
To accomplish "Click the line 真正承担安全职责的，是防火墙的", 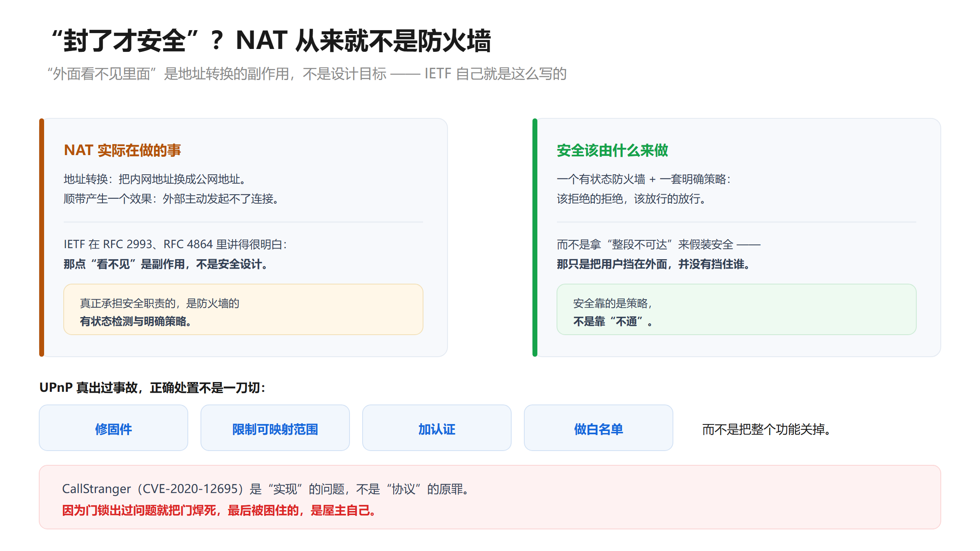I will click(x=160, y=303).
